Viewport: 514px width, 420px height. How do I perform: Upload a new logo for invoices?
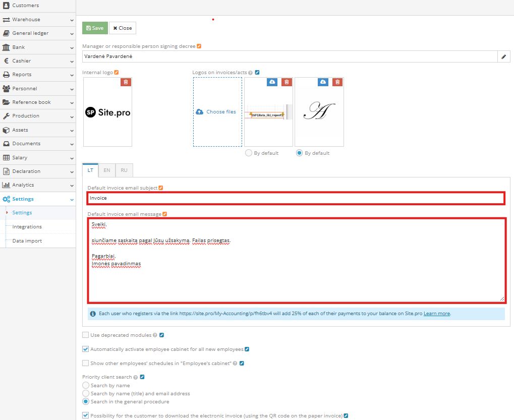pos(217,111)
